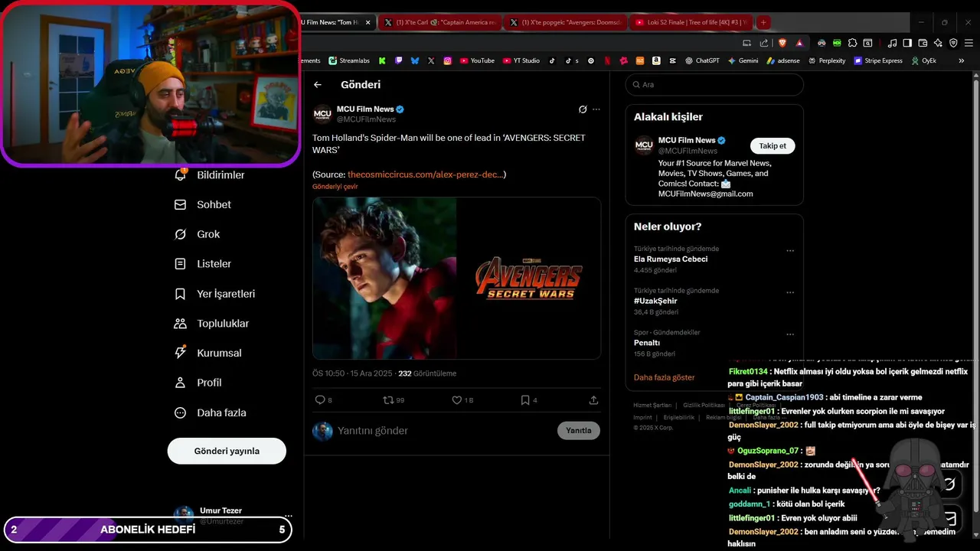Open Kurumsal in the sidebar

tap(208, 353)
